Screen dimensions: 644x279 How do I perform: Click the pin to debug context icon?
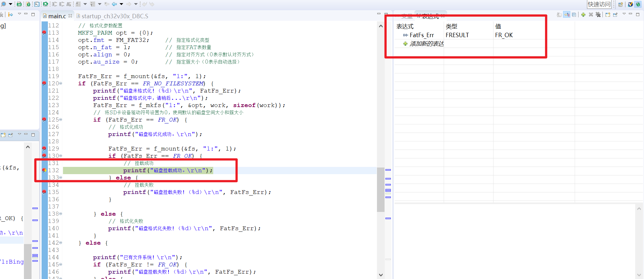pyautogui.click(x=615, y=14)
